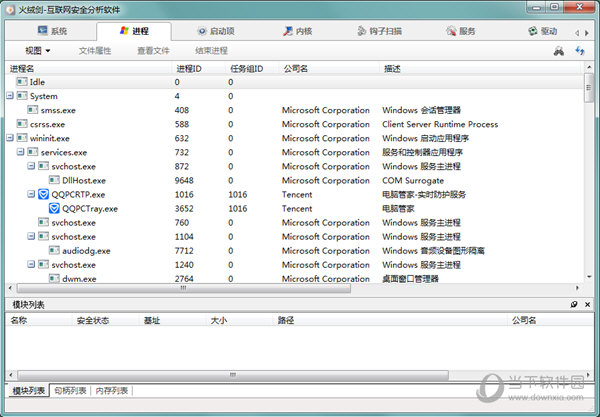This screenshot has height=417, width=600.
Task: Select the 进程 tab
Action: point(134,31)
